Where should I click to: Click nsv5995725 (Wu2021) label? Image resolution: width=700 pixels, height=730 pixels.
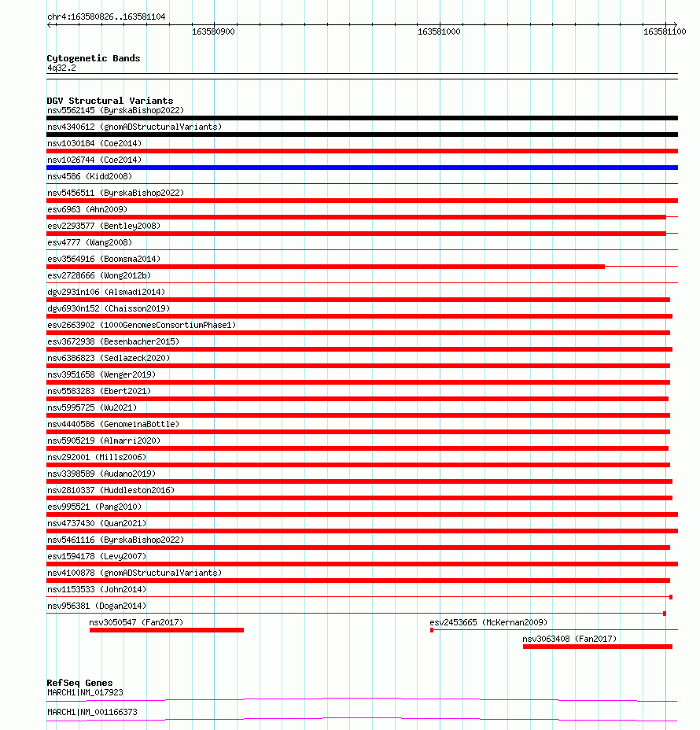(x=92, y=407)
